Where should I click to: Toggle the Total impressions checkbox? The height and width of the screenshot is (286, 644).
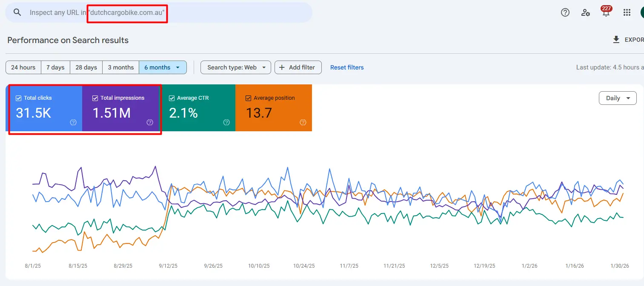[x=95, y=98]
